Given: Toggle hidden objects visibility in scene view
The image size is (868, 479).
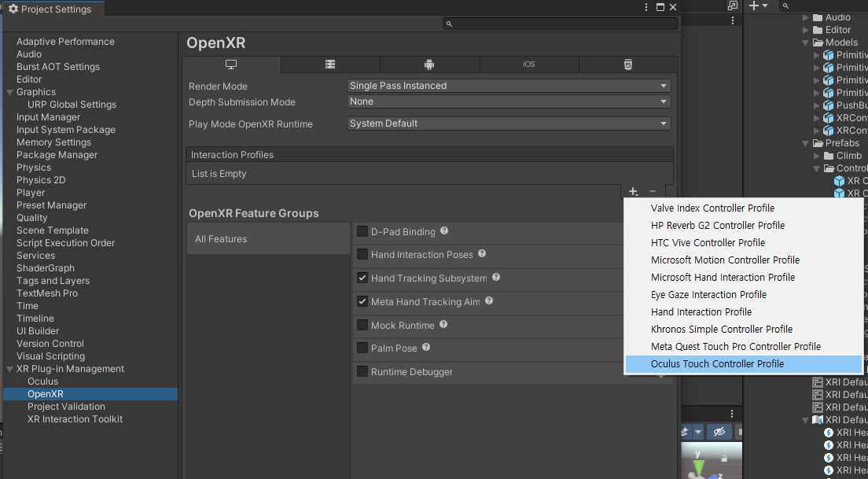Looking at the screenshot, I should 719,432.
